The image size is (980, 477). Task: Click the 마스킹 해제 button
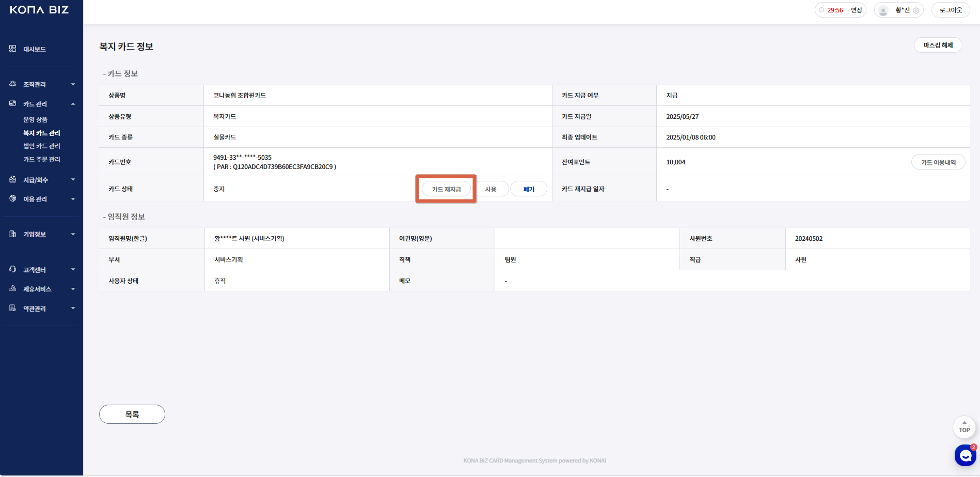pos(938,45)
